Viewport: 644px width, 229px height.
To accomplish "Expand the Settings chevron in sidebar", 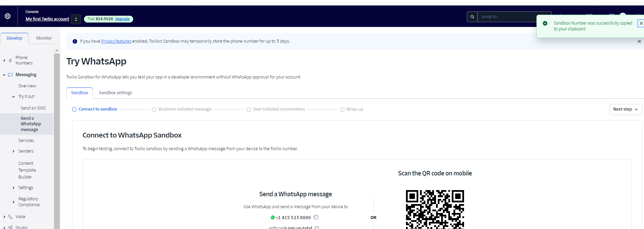I will pos(13,188).
